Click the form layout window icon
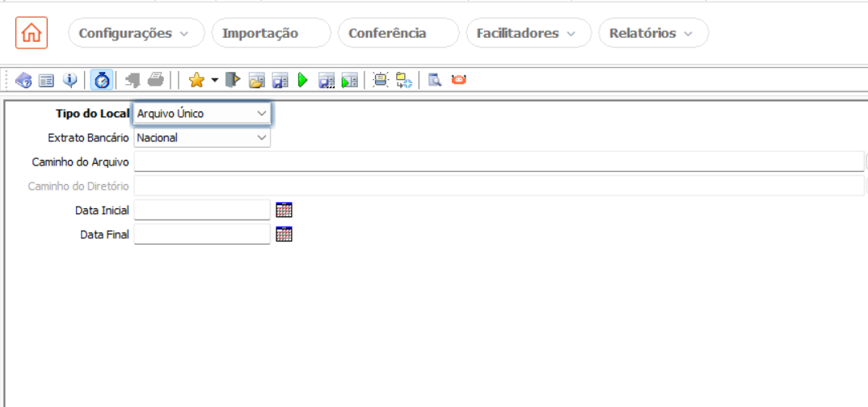Image resolution: width=868 pixels, height=407 pixels. pyautogui.click(x=47, y=81)
